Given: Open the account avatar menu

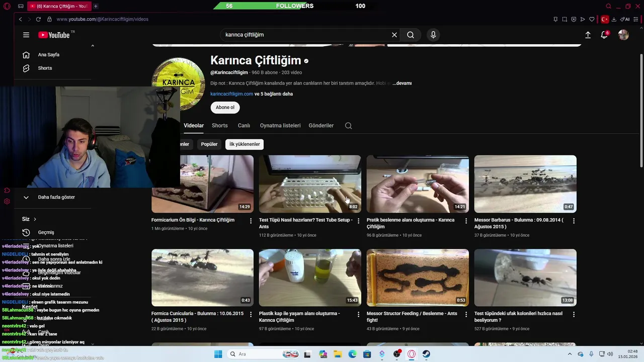Looking at the screenshot, I should [623, 35].
